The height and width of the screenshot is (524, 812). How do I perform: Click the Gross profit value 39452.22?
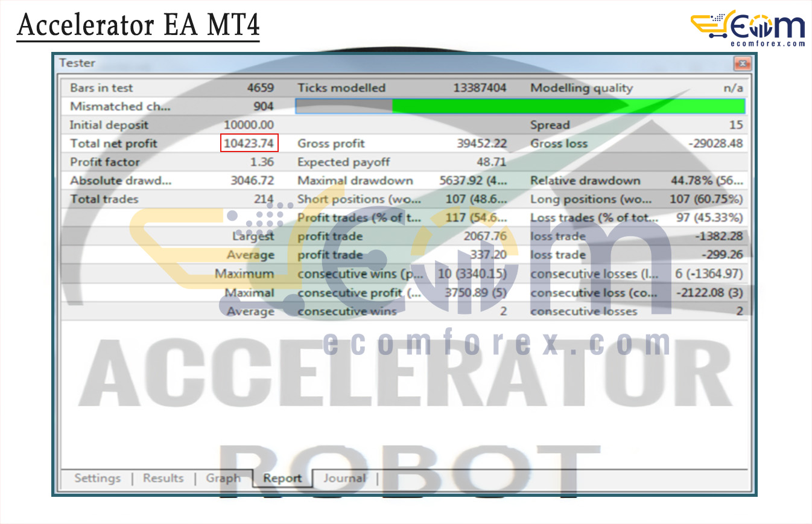coord(481,144)
